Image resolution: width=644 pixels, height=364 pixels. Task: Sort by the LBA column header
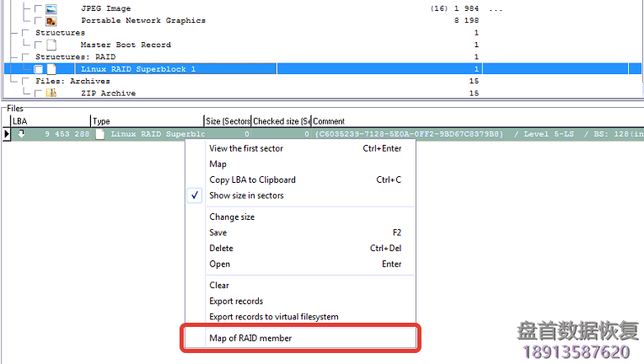(x=20, y=121)
